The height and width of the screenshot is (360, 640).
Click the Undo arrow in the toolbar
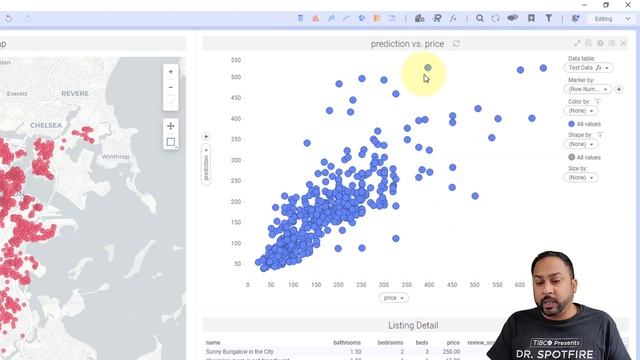point(9,19)
